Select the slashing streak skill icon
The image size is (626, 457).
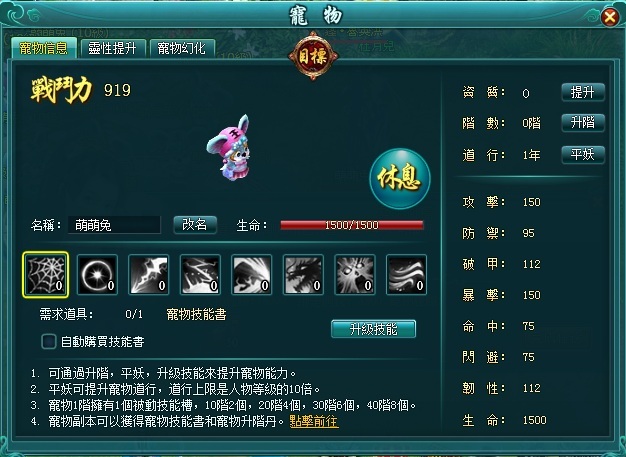pos(200,275)
